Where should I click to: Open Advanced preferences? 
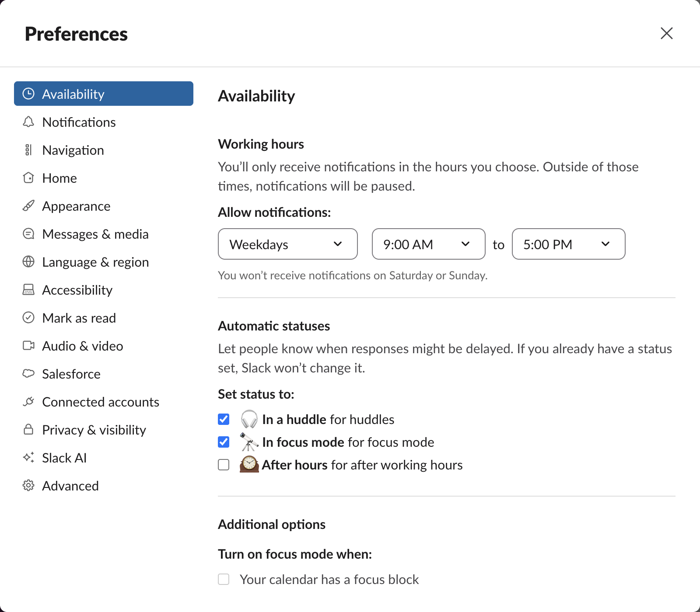(104, 485)
